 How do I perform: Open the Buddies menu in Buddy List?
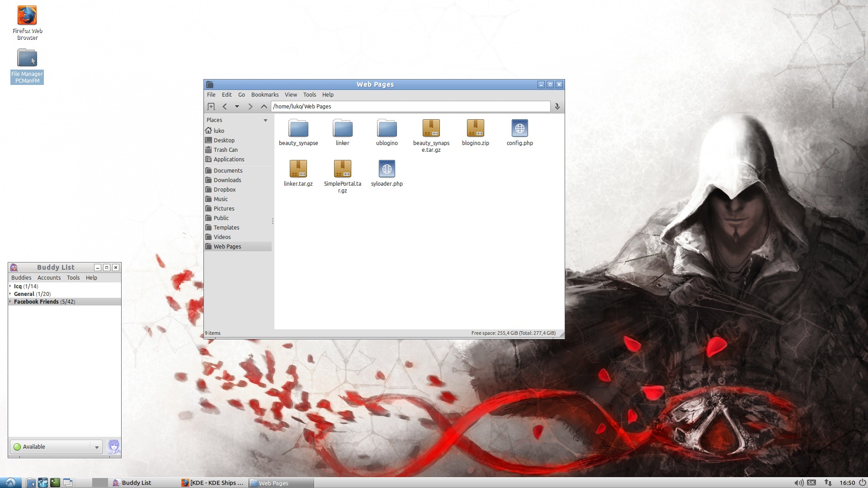(x=21, y=278)
